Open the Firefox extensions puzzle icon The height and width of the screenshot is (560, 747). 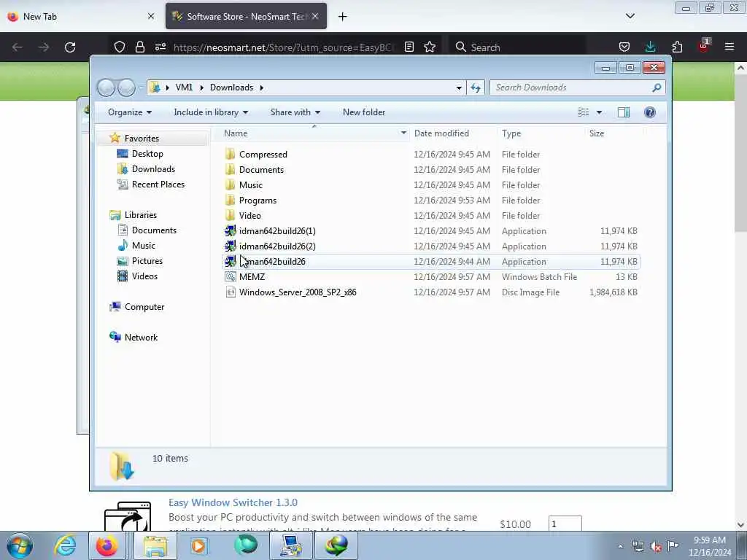[x=677, y=47]
